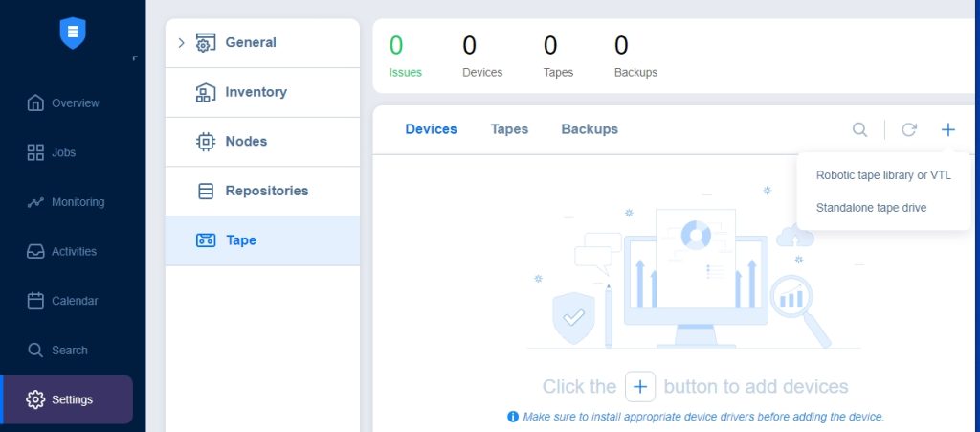Viewport: 980px width, 432px height.
Task: Expand the General settings chevron
Action: tap(181, 42)
